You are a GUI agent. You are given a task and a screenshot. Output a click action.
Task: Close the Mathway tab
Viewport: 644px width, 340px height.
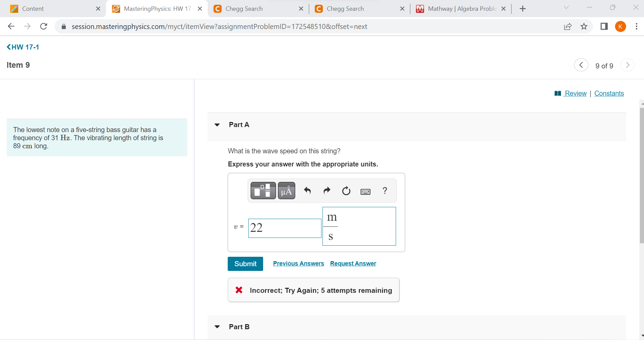[x=504, y=9]
